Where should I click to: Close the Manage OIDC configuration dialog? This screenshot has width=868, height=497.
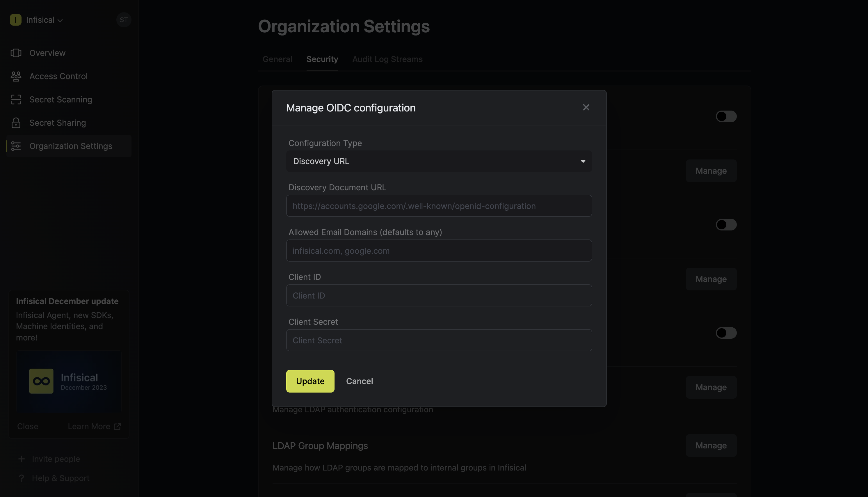click(x=586, y=108)
